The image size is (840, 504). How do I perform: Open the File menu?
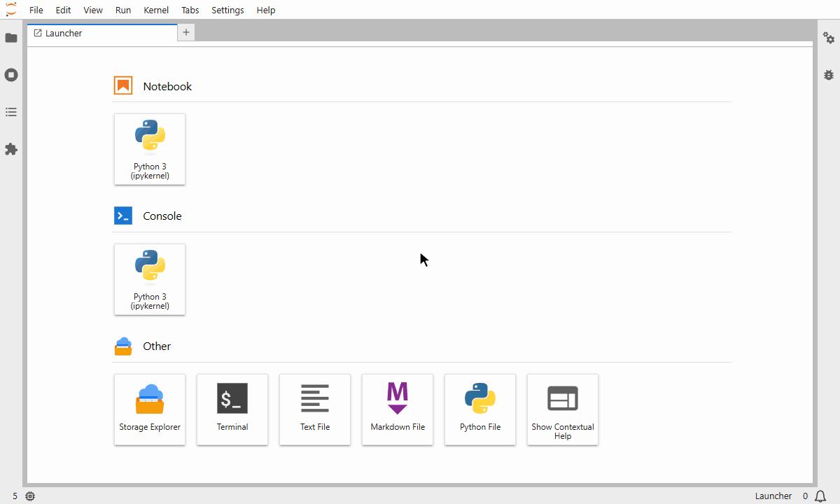tap(36, 10)
